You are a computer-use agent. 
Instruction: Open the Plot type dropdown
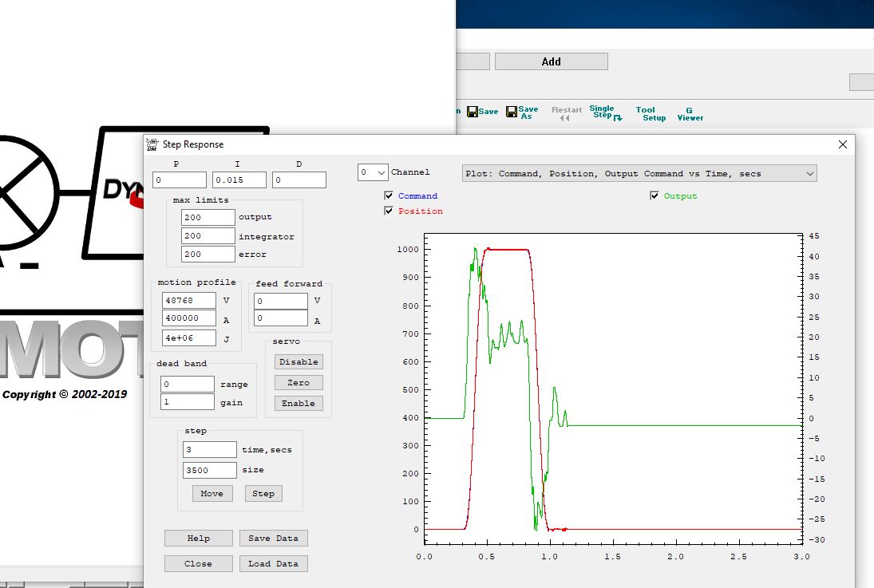639,173
